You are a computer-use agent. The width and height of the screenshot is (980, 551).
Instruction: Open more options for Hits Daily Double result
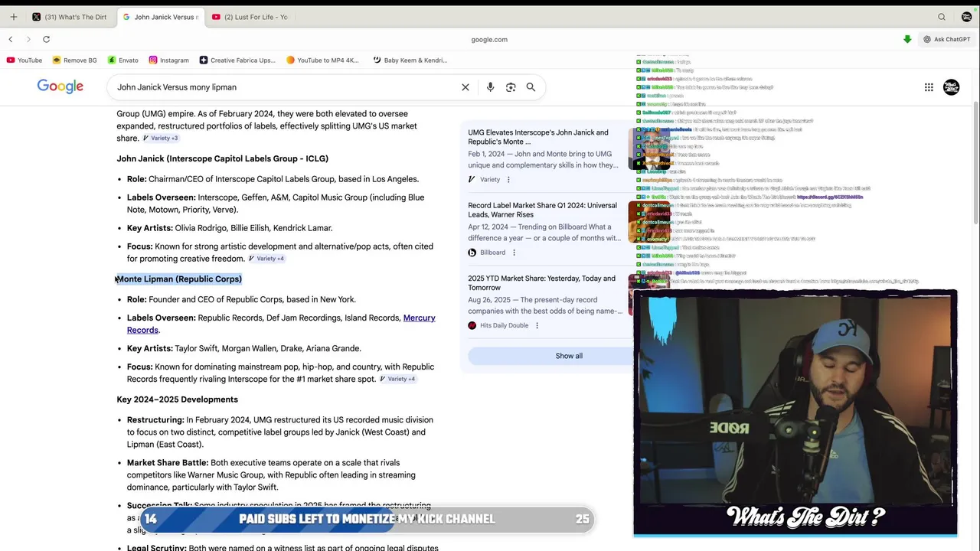tap(537, 325)
